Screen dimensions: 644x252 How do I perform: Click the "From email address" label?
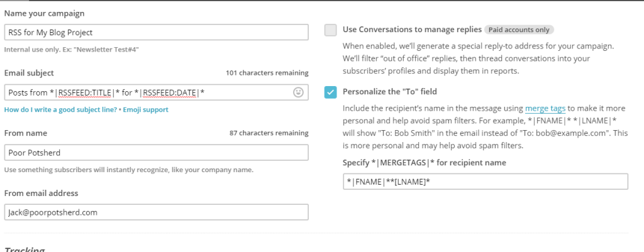pos(41,193)
